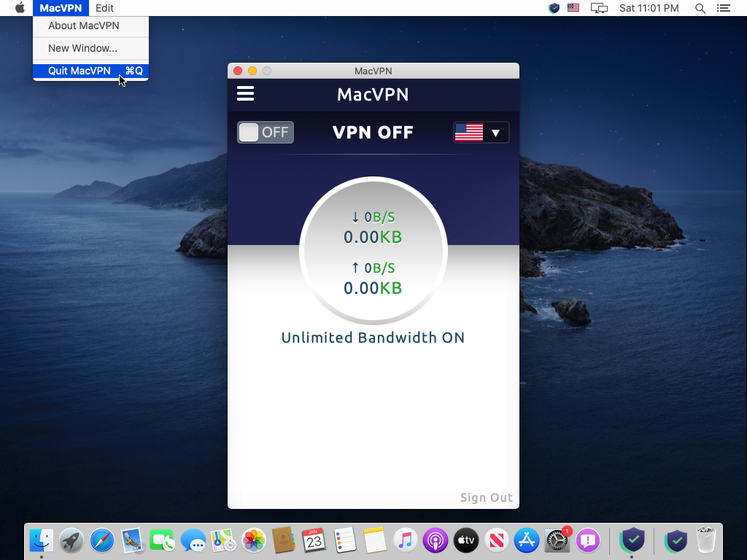747x560 pixels.
Task: Open News from the dock
Action: (x=496, y=540)
